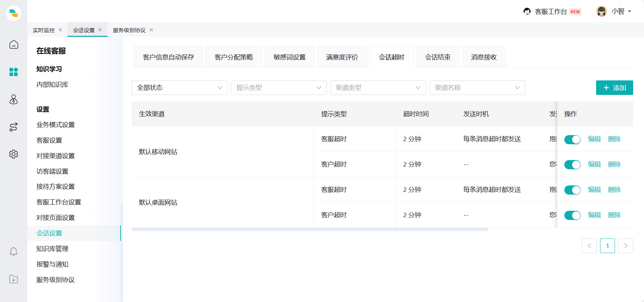Viewport: 644px width, 302px height.
Task: Open the settings gear icon in sidebar
Action: (14, 154)
